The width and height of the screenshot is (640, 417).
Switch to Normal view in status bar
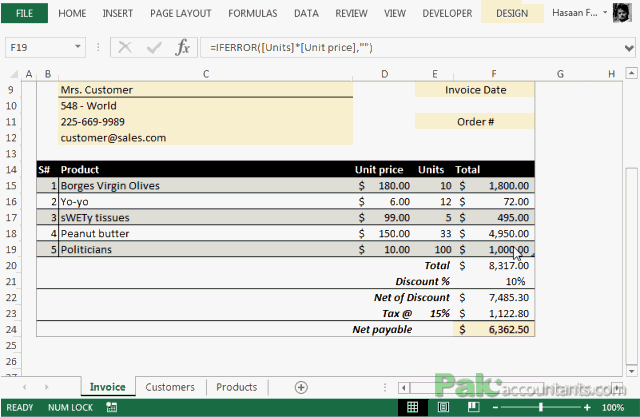click(413, 407)
